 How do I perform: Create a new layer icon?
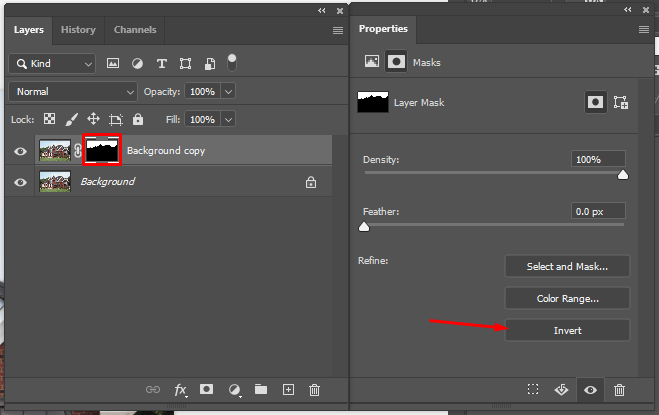click(288, 390)
